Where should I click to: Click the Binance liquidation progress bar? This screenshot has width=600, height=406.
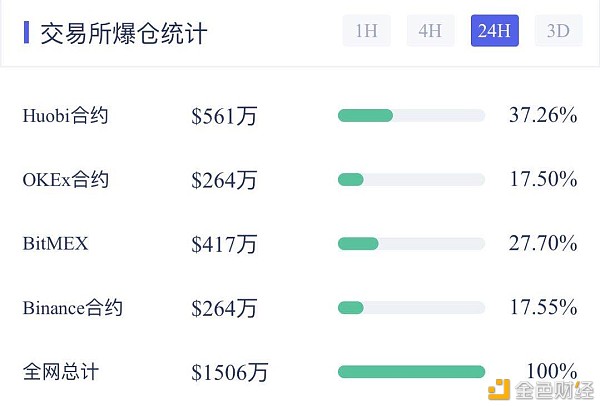[x=411, y=307]
